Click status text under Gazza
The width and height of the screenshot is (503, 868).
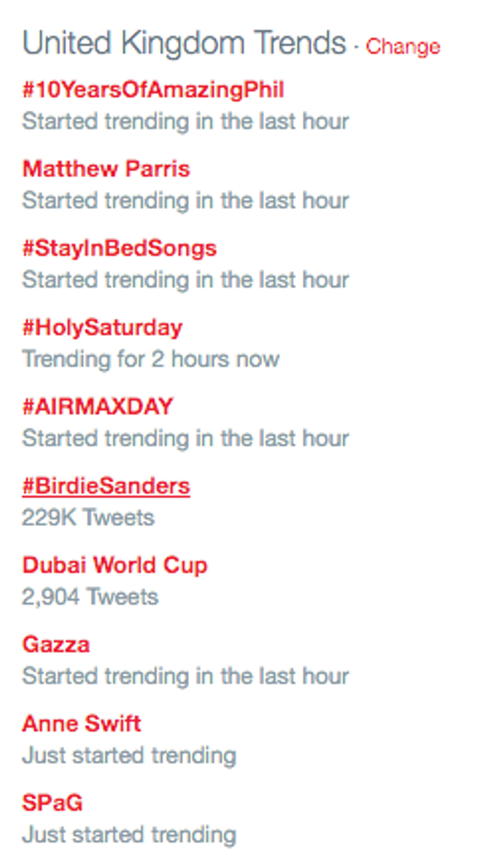[185, 676]
